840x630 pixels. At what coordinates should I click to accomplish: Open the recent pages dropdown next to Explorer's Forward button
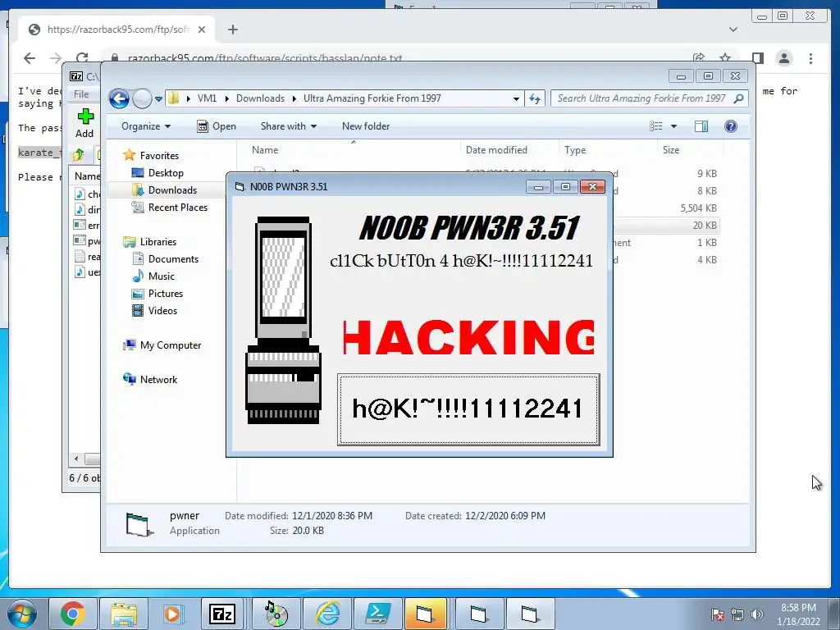(158, 99)
